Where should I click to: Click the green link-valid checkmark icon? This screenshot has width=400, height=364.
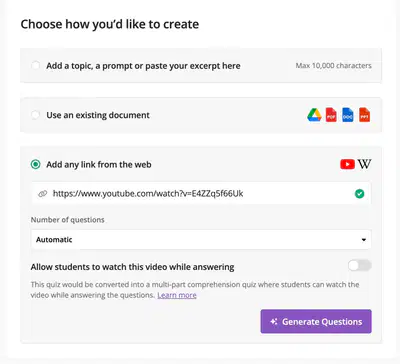[359, 194]
